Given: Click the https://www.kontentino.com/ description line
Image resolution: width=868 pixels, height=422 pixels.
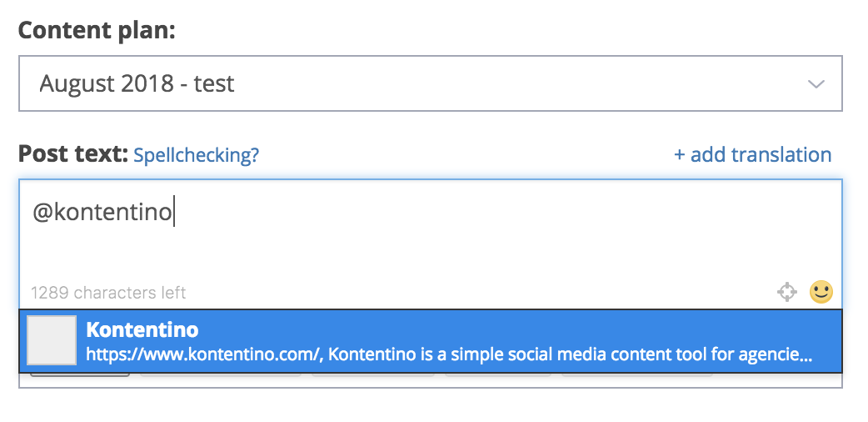Looking at the screenshot, I should point(449,354).
